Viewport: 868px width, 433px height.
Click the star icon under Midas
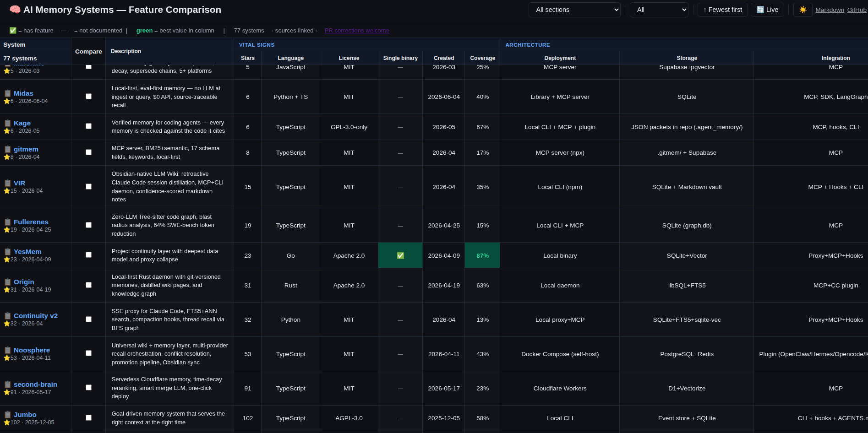[7, 101]
